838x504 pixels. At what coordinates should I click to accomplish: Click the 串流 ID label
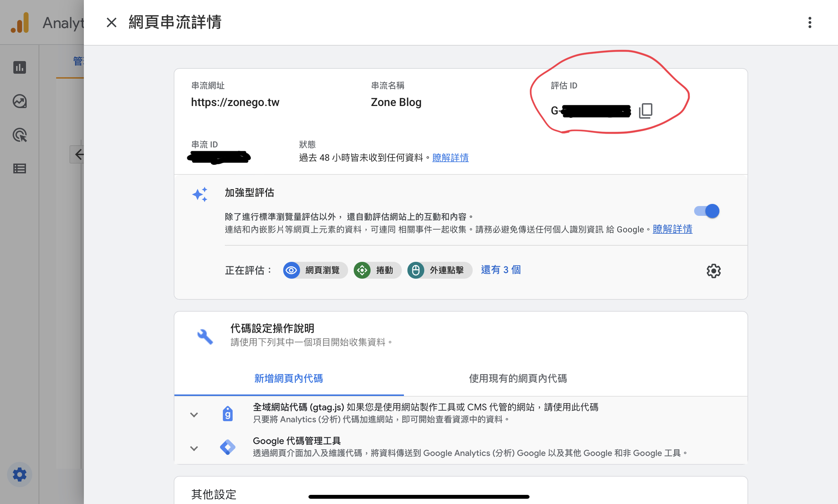coord(205,145)
